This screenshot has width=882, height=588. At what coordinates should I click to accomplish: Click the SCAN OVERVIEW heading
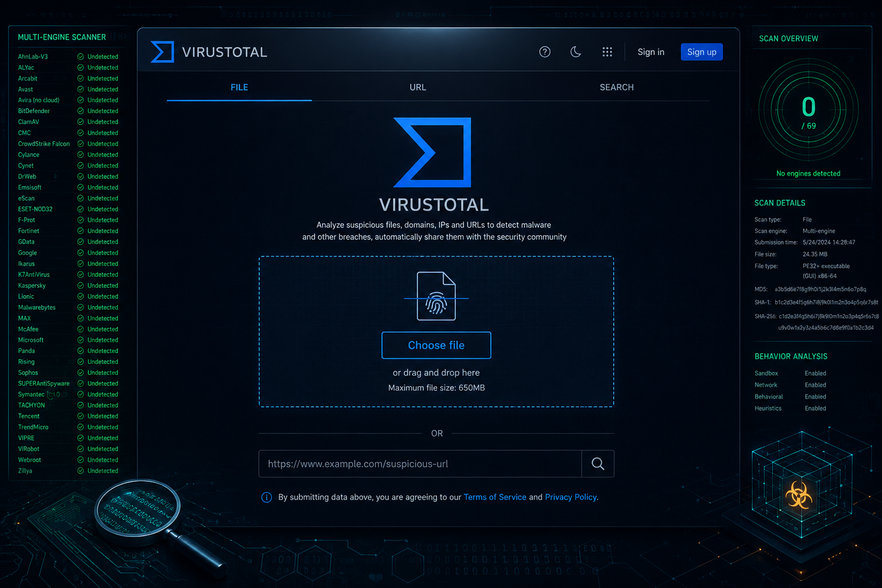788,38
